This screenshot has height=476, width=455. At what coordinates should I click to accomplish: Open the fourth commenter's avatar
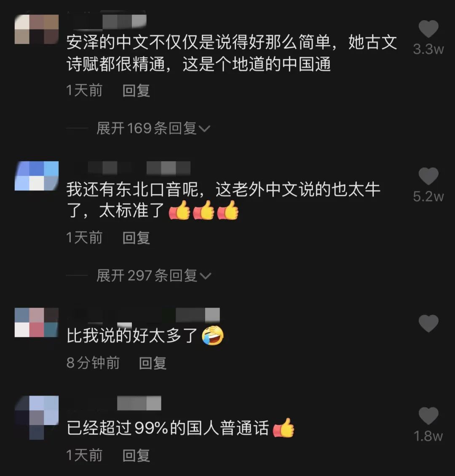(36, 417)
